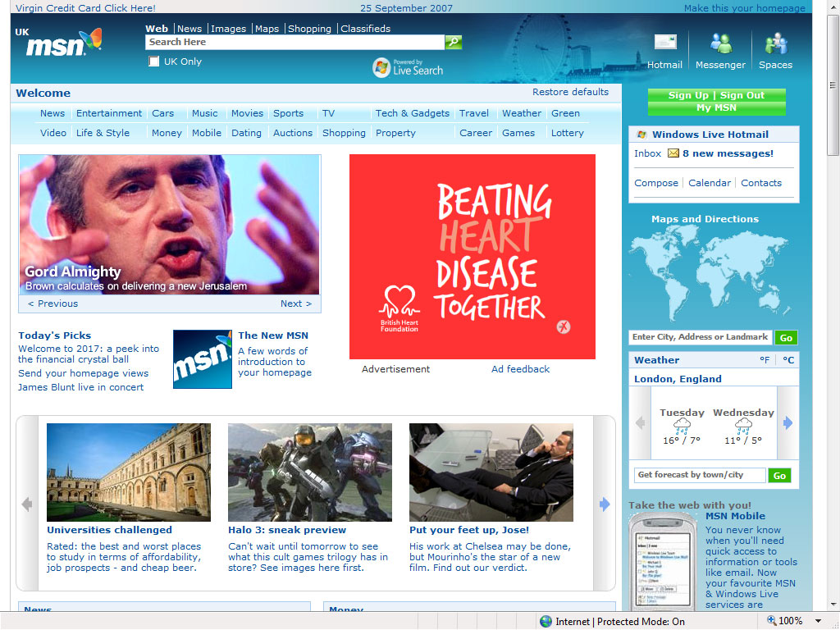Viewport: 840px width, 630px height.
Task: Go to Next headline story
Action: (295, 304)
